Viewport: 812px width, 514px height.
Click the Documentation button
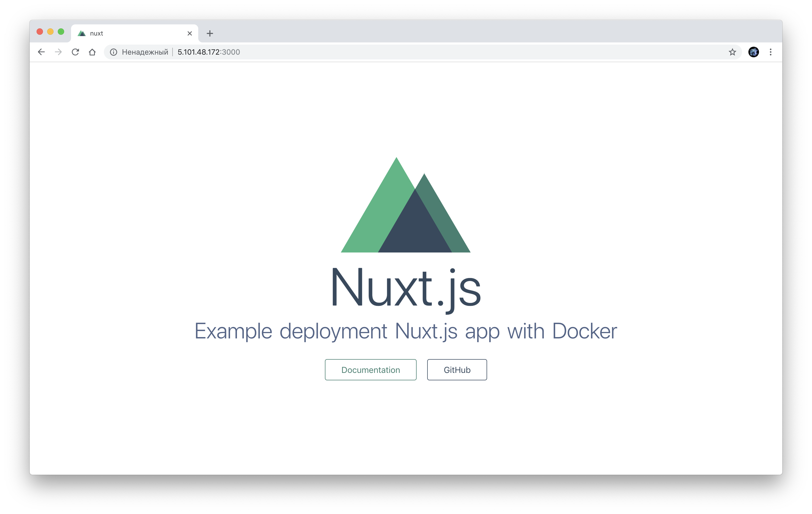[x=370, y=369]
